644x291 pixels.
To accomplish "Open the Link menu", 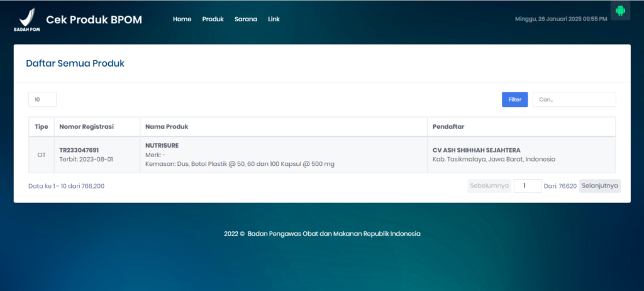I will click(274, 19).
